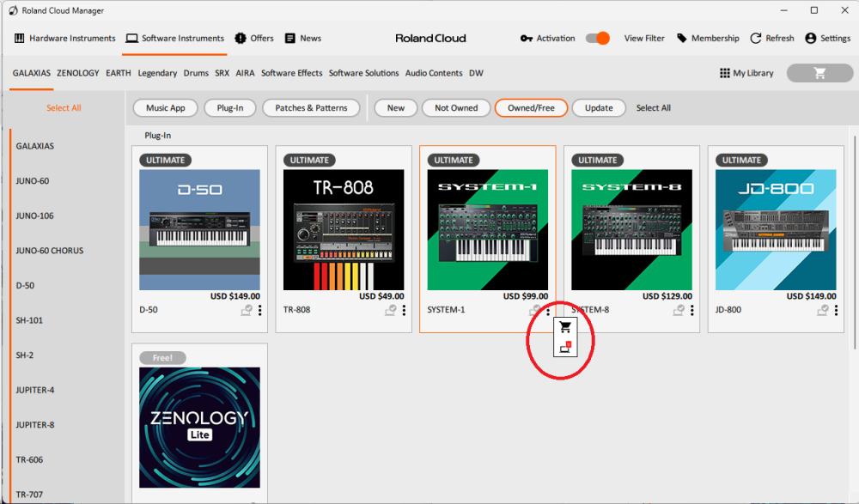Click orange Select All in the sidebar
859x504 pixels.
[64, 108]
